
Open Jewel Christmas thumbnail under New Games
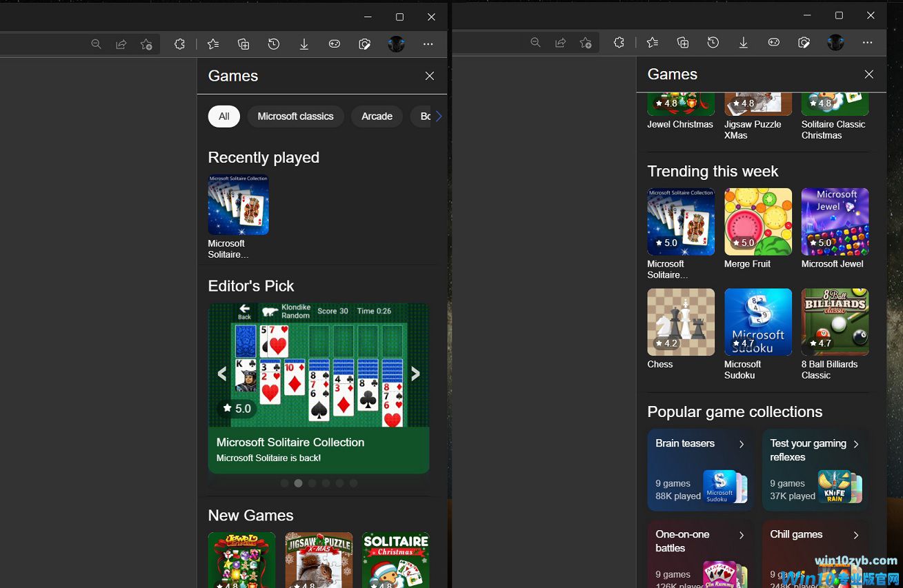pos(241,560)
